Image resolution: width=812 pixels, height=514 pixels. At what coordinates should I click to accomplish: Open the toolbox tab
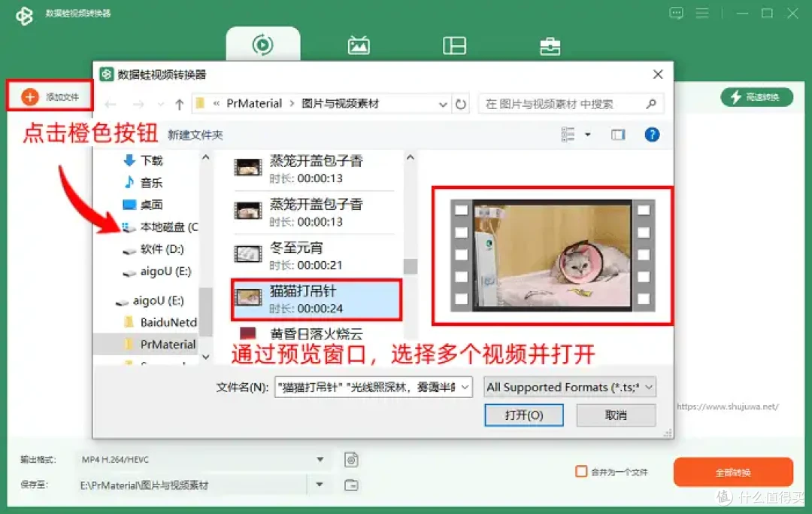[x=550, y=46]
